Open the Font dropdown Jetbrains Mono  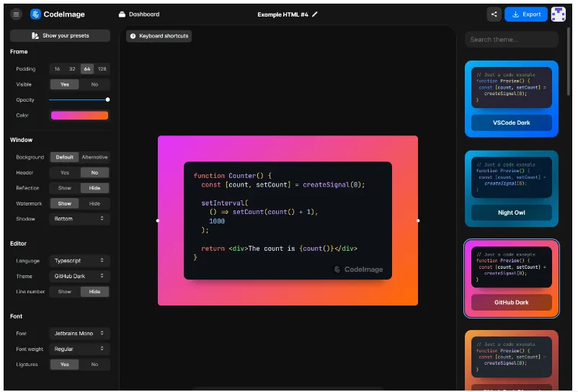(79, 334)
